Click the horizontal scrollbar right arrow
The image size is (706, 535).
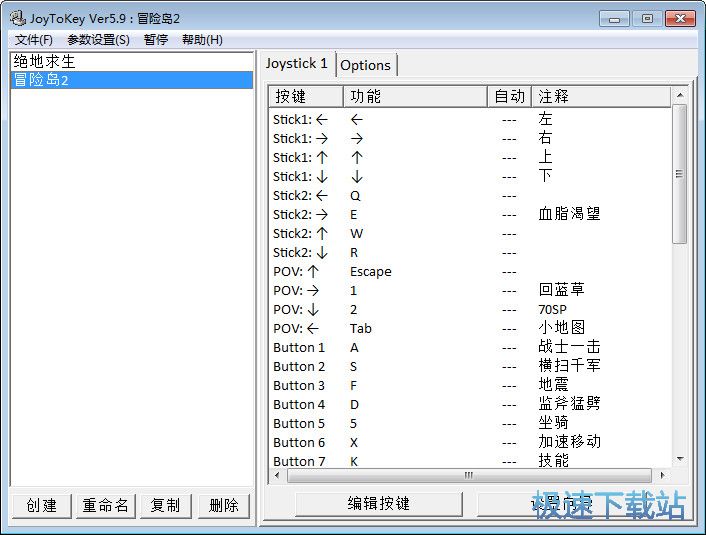tap(660, 475)
